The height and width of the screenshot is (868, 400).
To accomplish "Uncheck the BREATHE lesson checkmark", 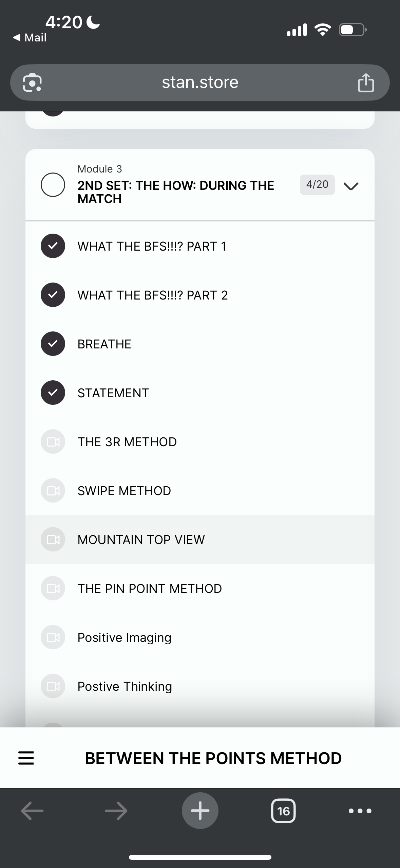I will click(53, 344).
